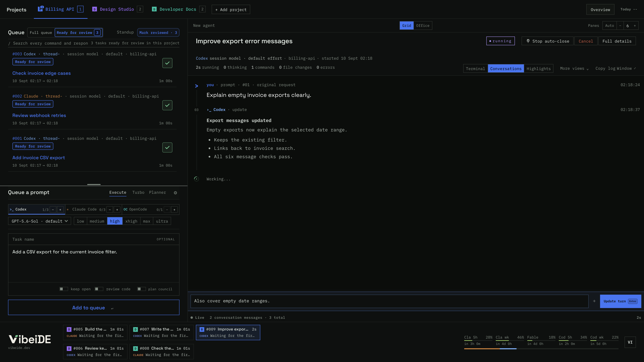Click the Add project button
This screenshot has height=362, width=644.
(x=231, y=9)
